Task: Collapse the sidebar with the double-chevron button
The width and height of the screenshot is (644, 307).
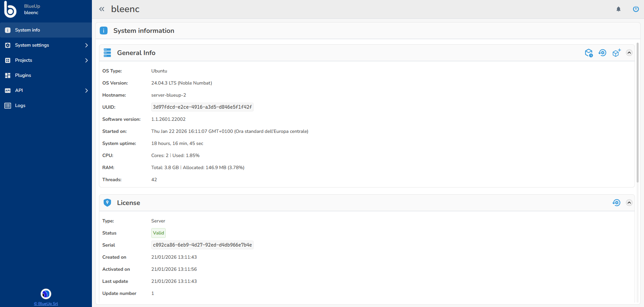Action: (102, 9)
